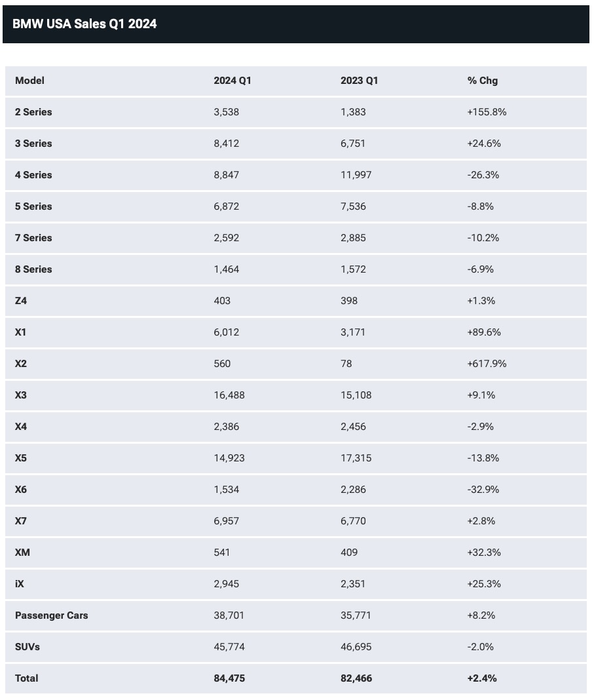Select the XM row label
The image size is (594, 700).
pos(22,553)
